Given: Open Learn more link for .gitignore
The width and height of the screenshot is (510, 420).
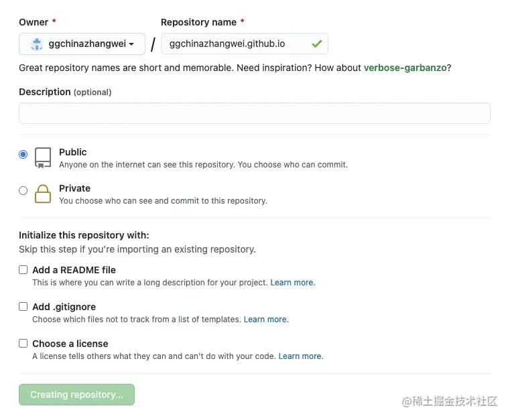Looking at the screenshot, I should (x=266, y=320).
